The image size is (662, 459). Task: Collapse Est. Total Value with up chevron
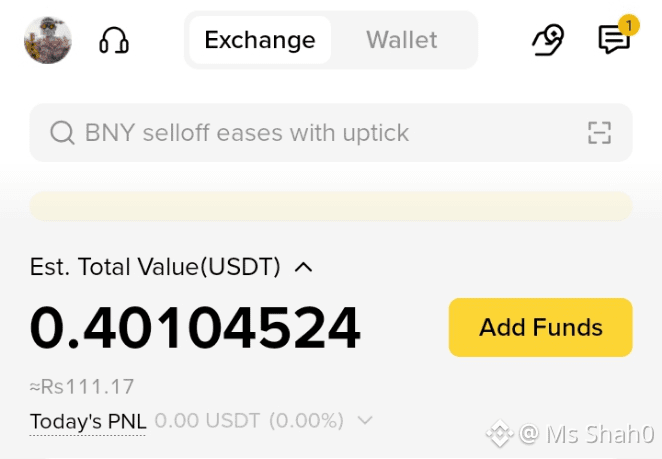click(x=304, y=267)
